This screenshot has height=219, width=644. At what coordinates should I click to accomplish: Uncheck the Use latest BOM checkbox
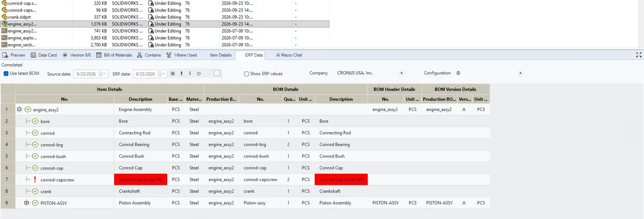(x=6, y=73)
